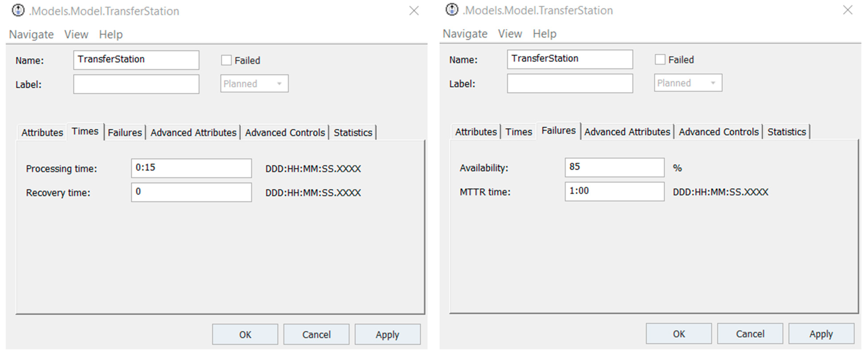Click the Processing time input field

[191, 168]
